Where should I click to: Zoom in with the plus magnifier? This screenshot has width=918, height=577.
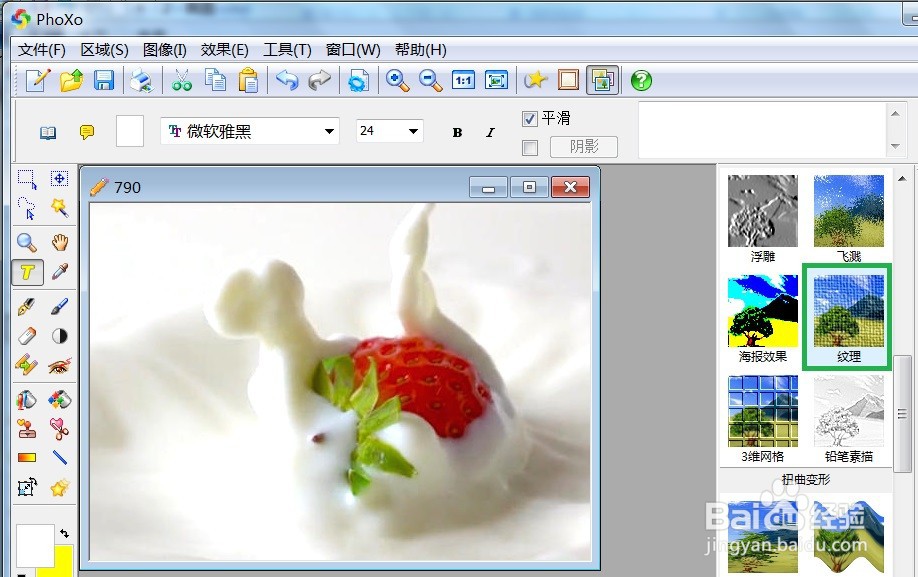(x=398, y=80)
